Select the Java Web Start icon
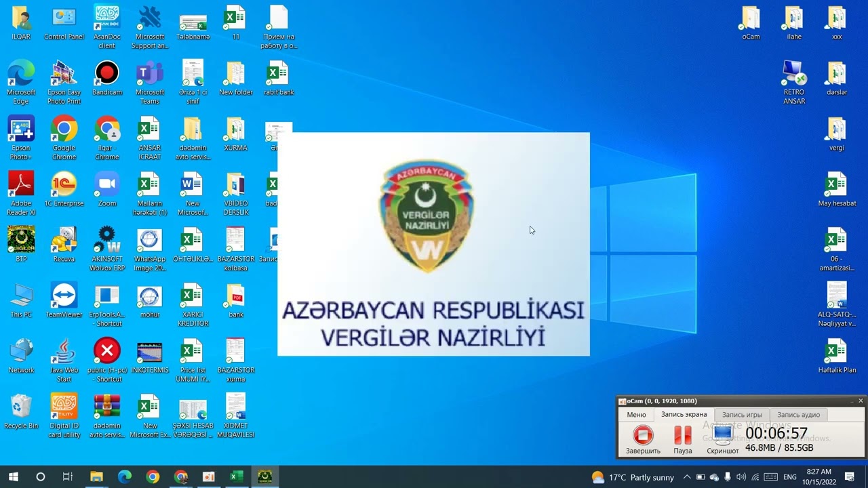 pos(64,361)
